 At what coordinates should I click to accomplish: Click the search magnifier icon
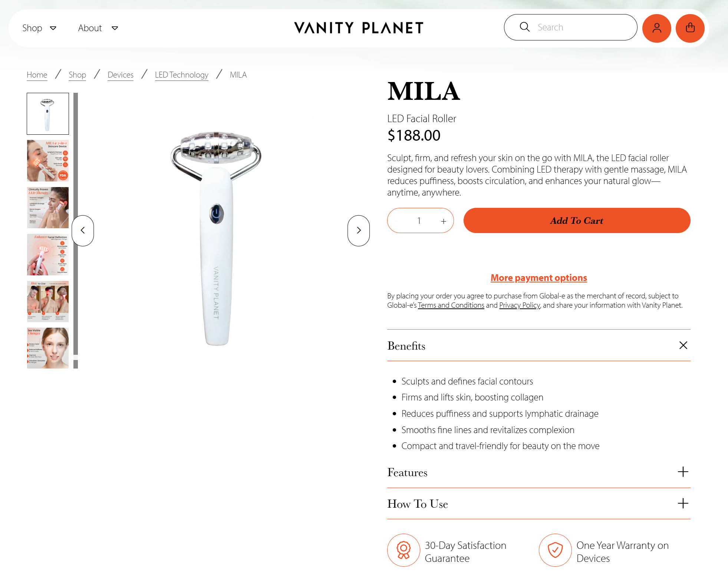[524, 27]
